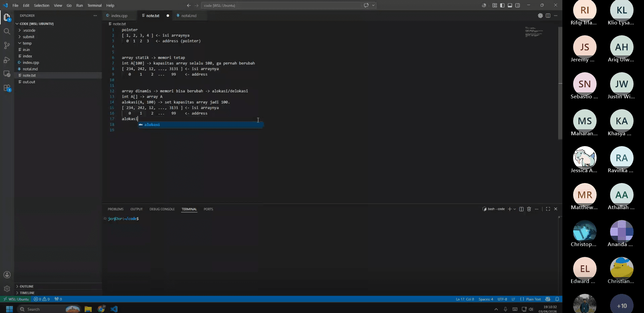Switch to the OUTPUT panel tab

tap(136, 209)
